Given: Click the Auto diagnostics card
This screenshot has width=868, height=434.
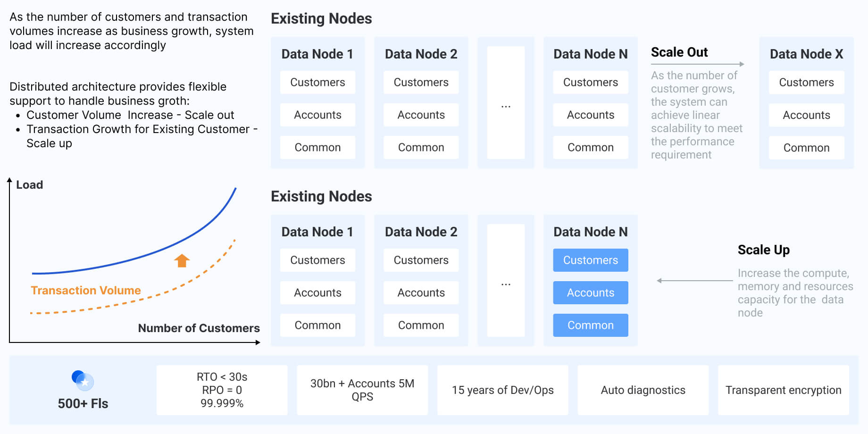Looking at the screenshot, I should click(x=643, y=390).
